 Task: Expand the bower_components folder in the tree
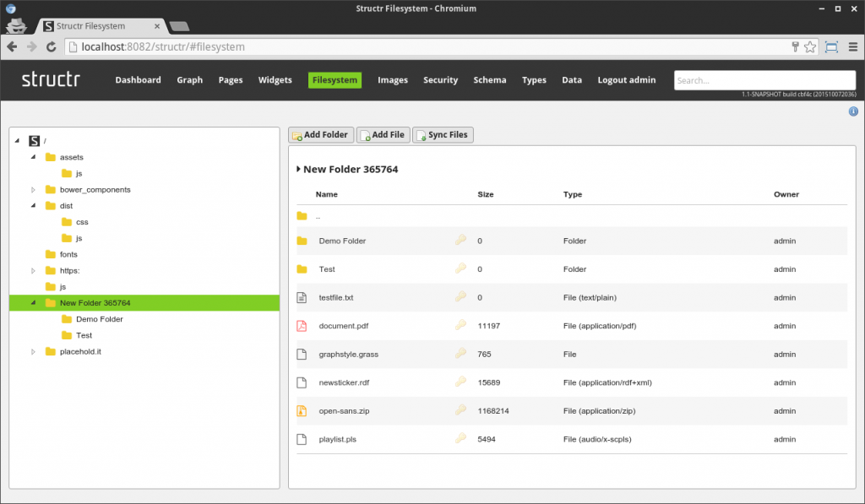[x=34, y=189]
